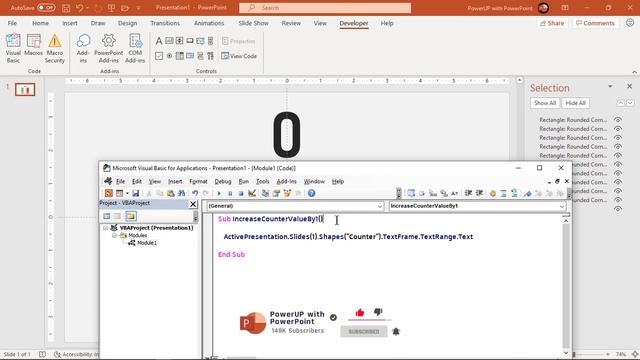The image size is (640, 360).
Task: Reset execution with the stop square icon
Action: 241,193
